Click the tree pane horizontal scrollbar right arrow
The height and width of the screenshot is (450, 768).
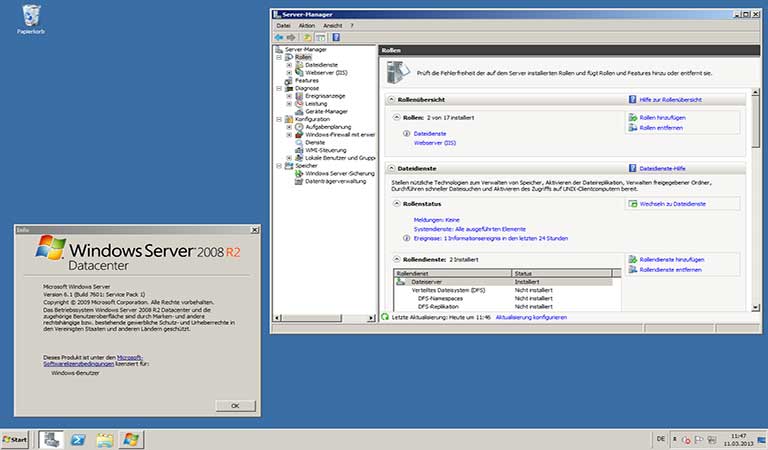pos(371,318)
